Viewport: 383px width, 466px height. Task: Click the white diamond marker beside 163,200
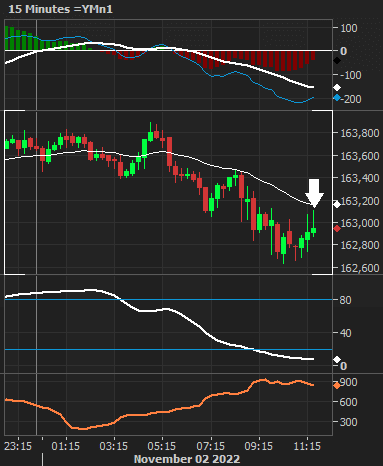[x=337, y=204]
